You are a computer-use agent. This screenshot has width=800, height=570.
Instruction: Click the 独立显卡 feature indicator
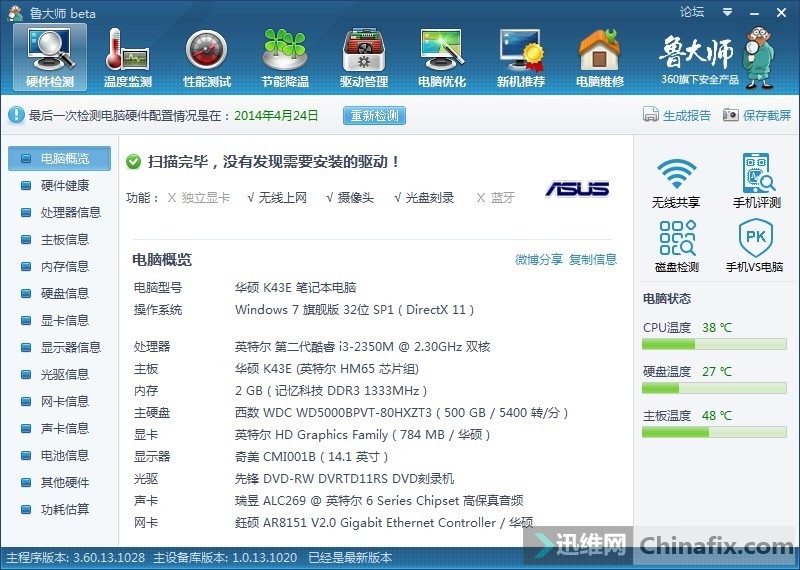199,197
